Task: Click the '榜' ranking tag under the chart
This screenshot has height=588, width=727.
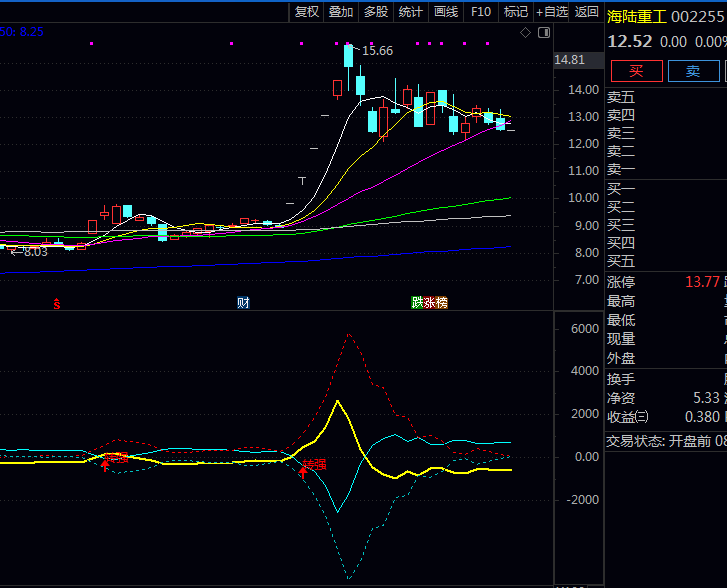Action: (x=441, y=303)
